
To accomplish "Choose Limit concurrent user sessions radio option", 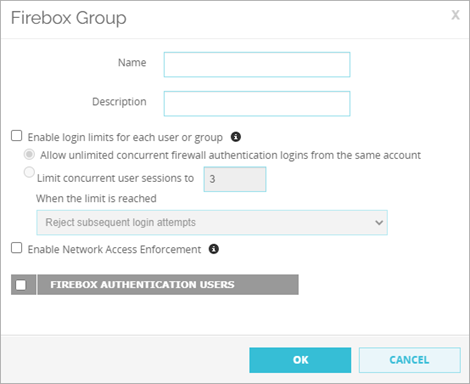I will click(29, 172).
